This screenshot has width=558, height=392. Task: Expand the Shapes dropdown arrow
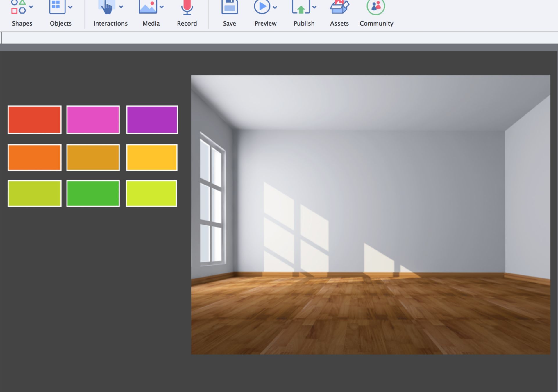pos(31,7)
